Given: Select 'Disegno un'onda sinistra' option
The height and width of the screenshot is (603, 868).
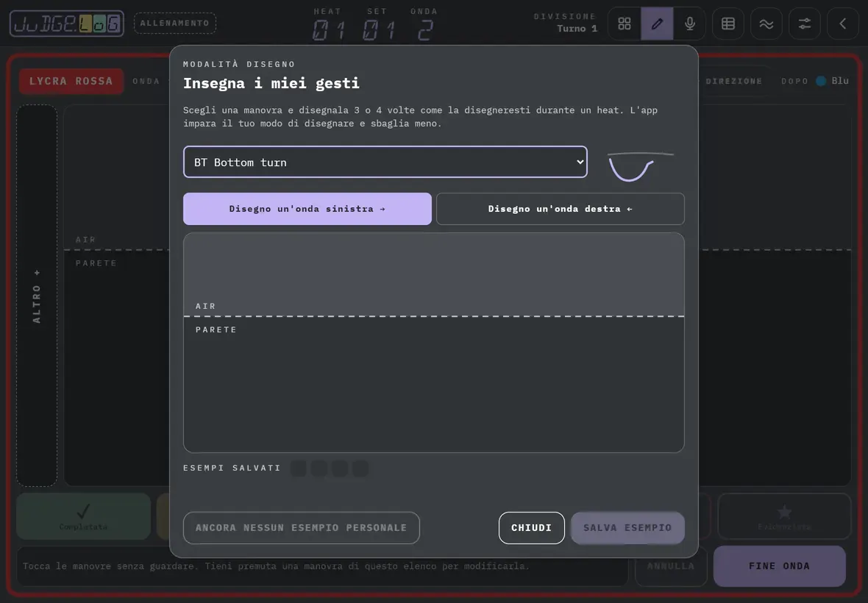Looking at the screenshot, I should 307,209.
